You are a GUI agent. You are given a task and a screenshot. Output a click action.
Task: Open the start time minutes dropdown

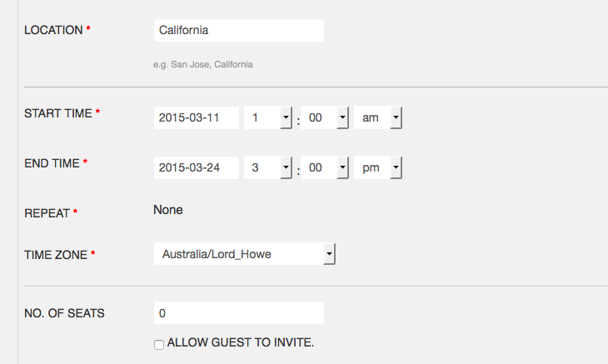point(323,118)
